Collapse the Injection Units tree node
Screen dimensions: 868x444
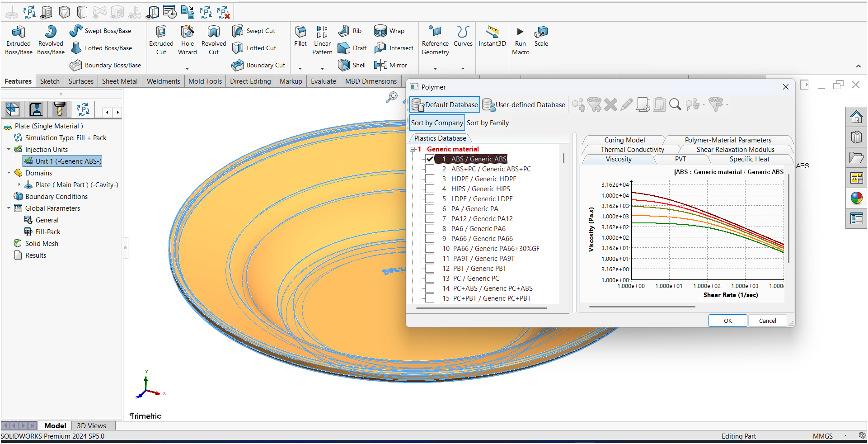point(9,149)
